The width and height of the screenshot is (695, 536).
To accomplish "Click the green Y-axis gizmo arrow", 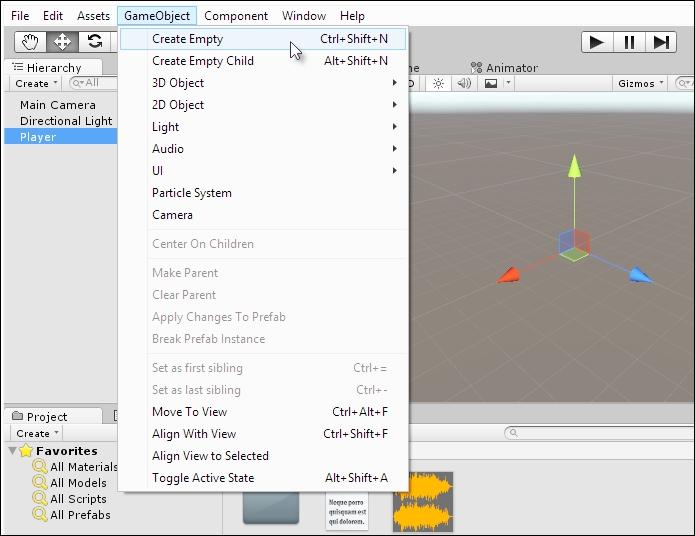I will click(574, 167).
